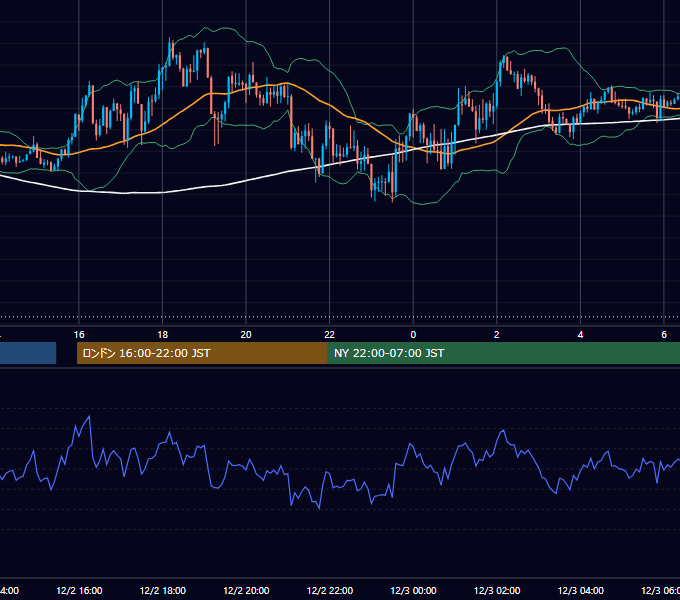
Task: Click the 16 hour axis label
Action: point(79,334)
